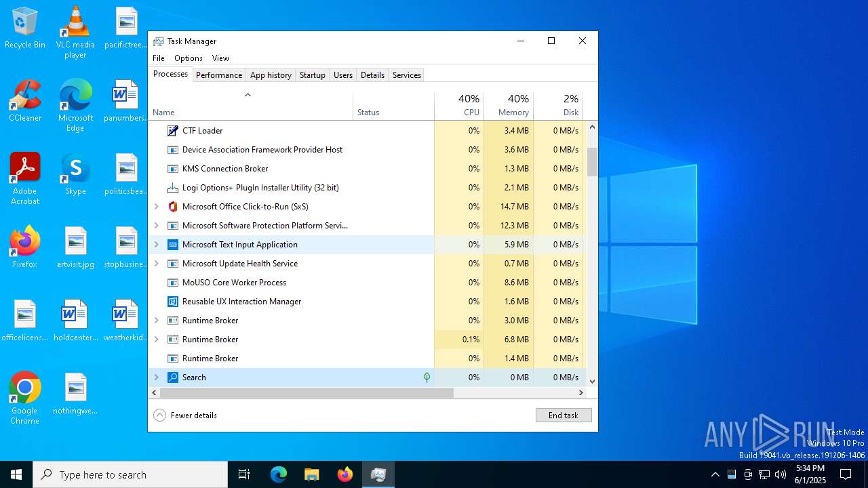Expand the Search process group

pyautogui.click(x=157, y=378)
